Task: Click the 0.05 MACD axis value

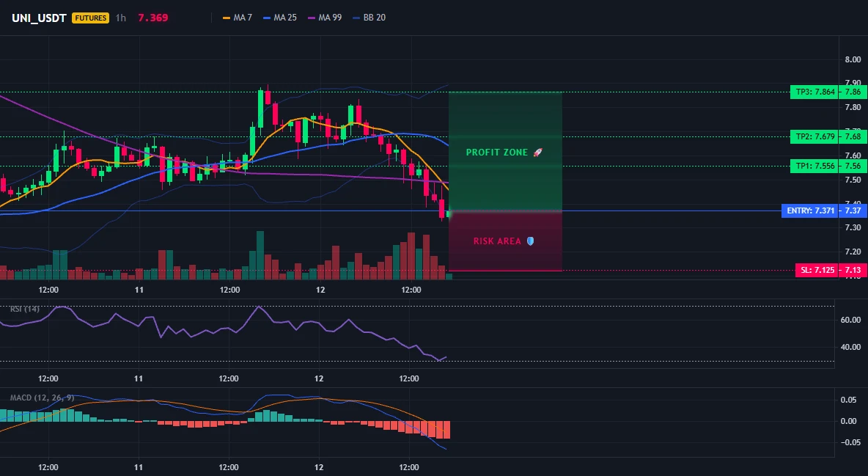Action: (849, 400)
